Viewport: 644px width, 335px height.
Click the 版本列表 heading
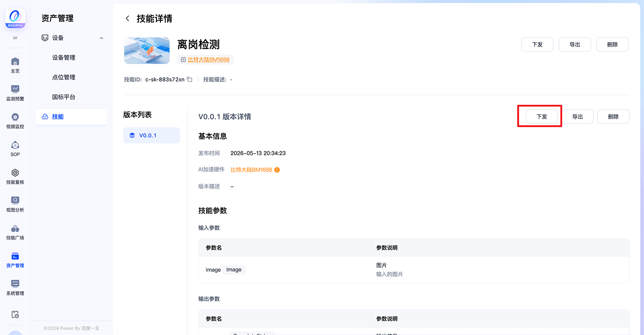pos(137,115)
